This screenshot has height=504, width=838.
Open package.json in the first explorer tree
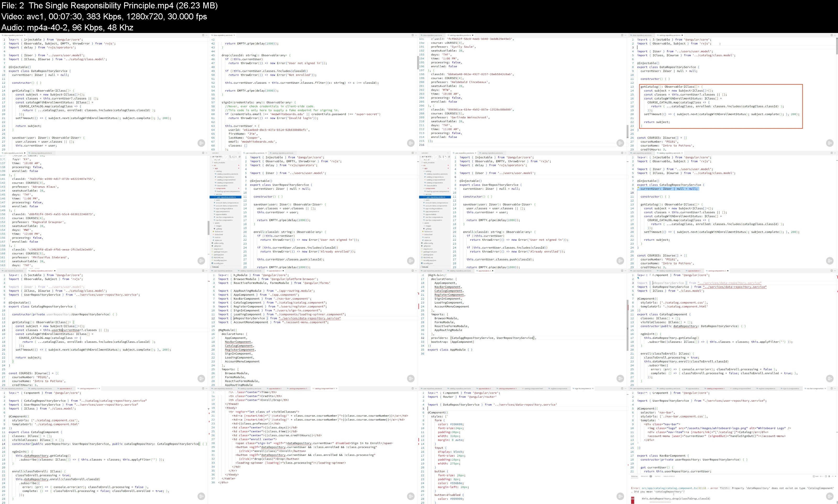point(218,255)
